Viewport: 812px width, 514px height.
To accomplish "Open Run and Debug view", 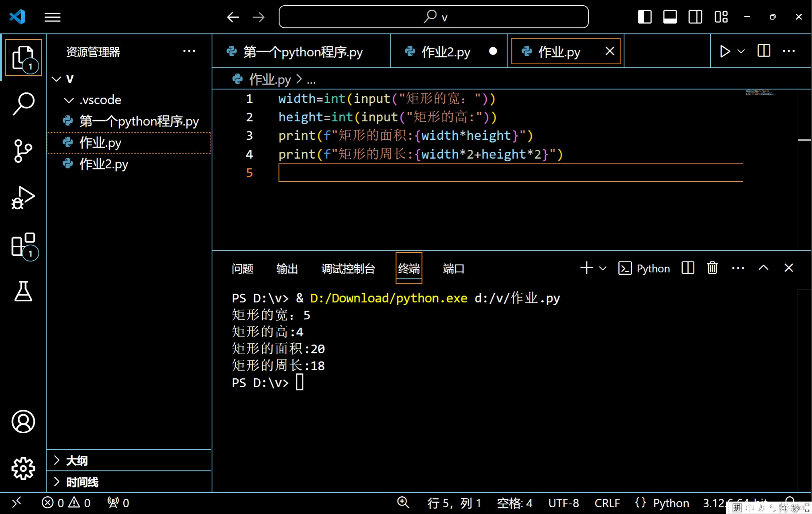I will 23,198.
